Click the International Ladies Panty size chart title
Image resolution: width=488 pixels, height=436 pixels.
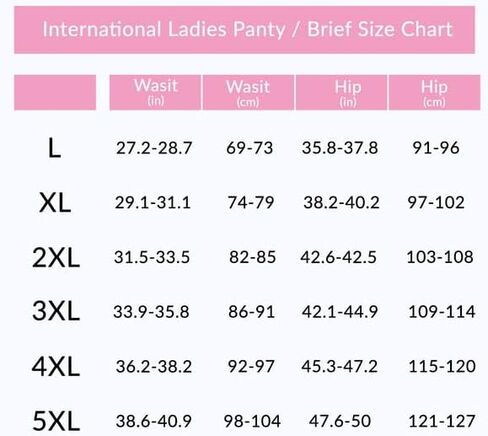pos(247,29)
